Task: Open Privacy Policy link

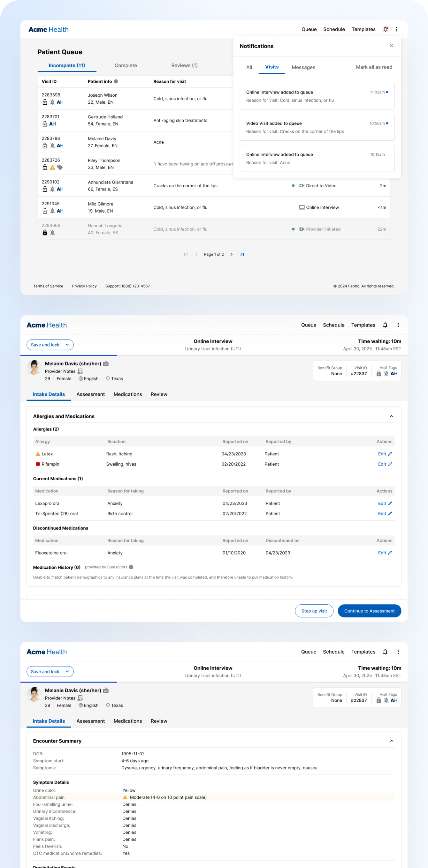Action: (x=84, y=286)
